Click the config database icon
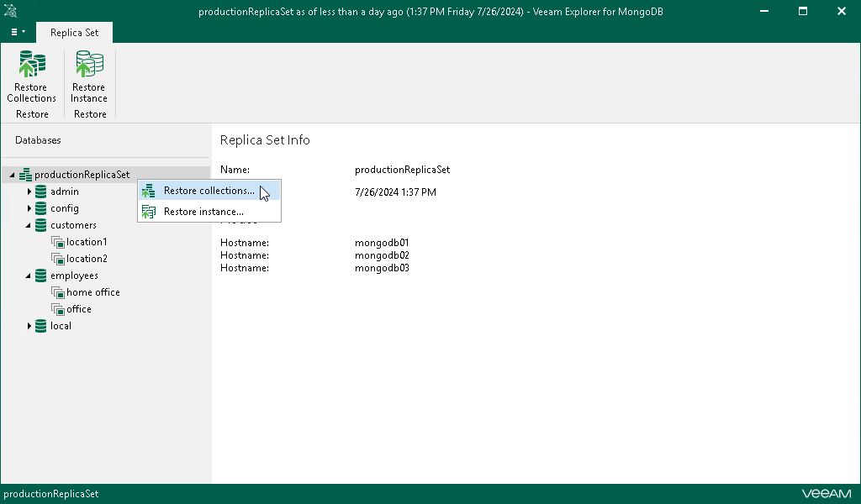Viewport: 861px width, 504px height. 40,208
